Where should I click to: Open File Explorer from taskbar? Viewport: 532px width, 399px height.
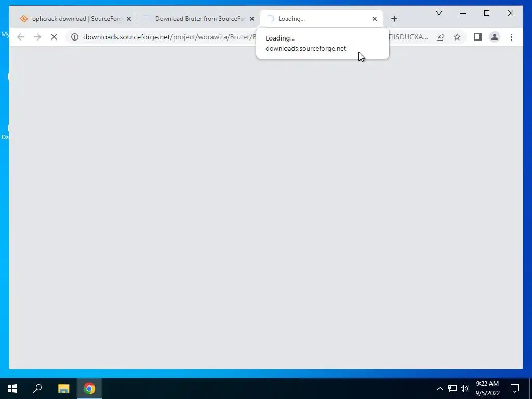pos(63,389)
